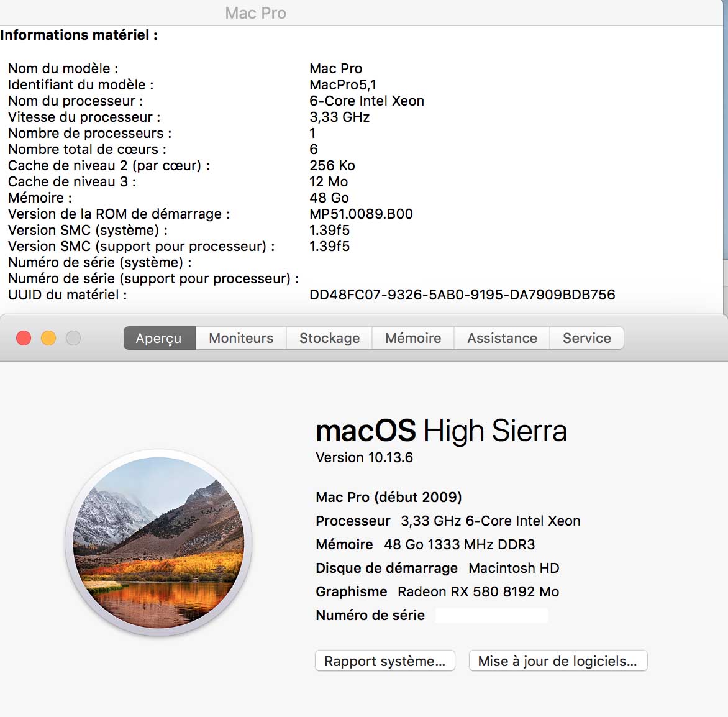Screen dimensions: 728x717
Task: Click the 48 Go memory value in report
Action: 329,198
